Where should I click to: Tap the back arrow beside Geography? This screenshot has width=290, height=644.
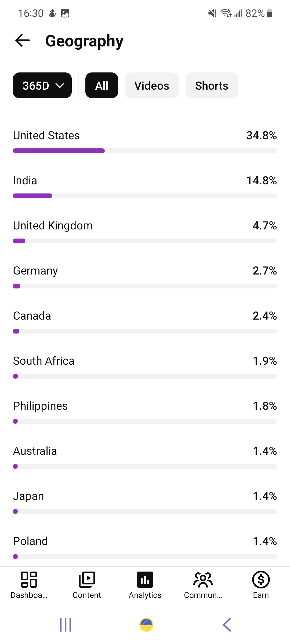coord(23,41)
